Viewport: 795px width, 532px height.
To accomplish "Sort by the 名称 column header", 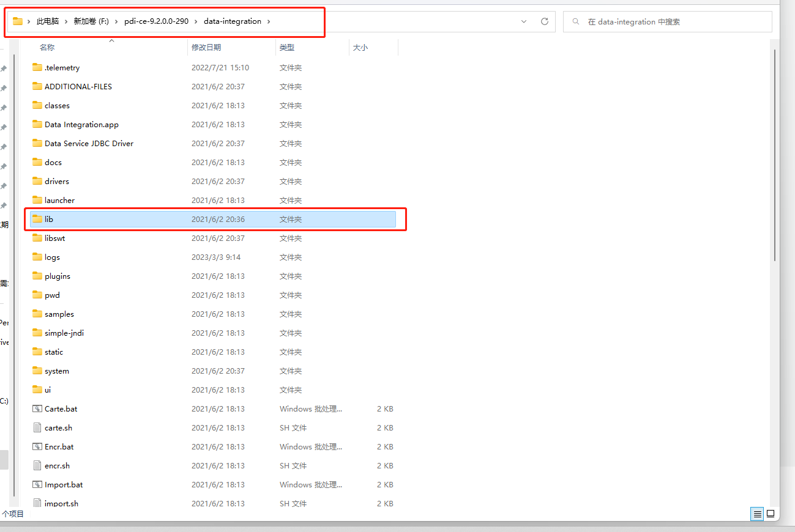I will [x=47, y=47].
